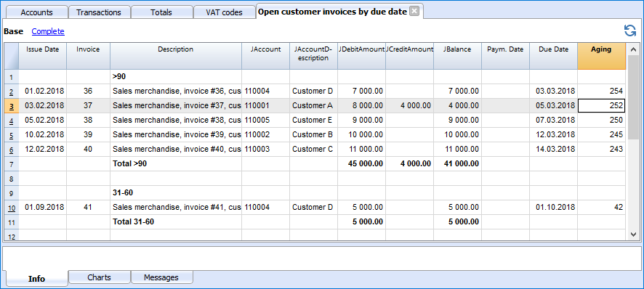Screen dimensions: 644x289
Task: Select row header number 3
Action: click(x=11, y=106)
